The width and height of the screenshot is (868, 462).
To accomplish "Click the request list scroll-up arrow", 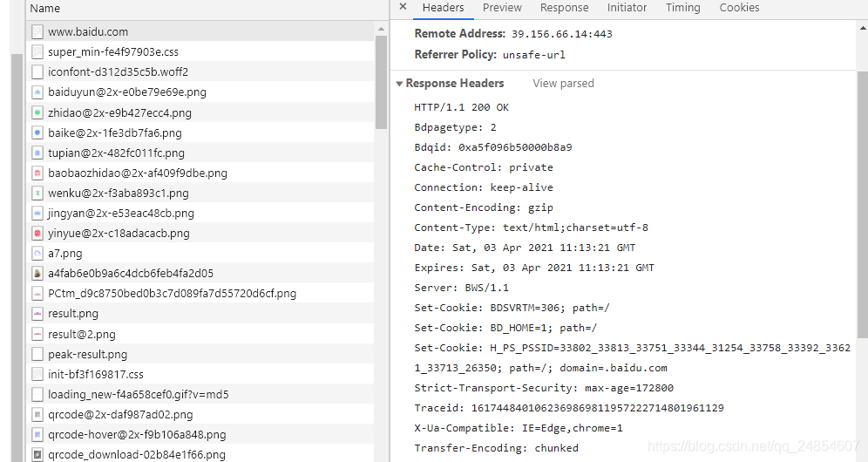I will click(381, 28).
